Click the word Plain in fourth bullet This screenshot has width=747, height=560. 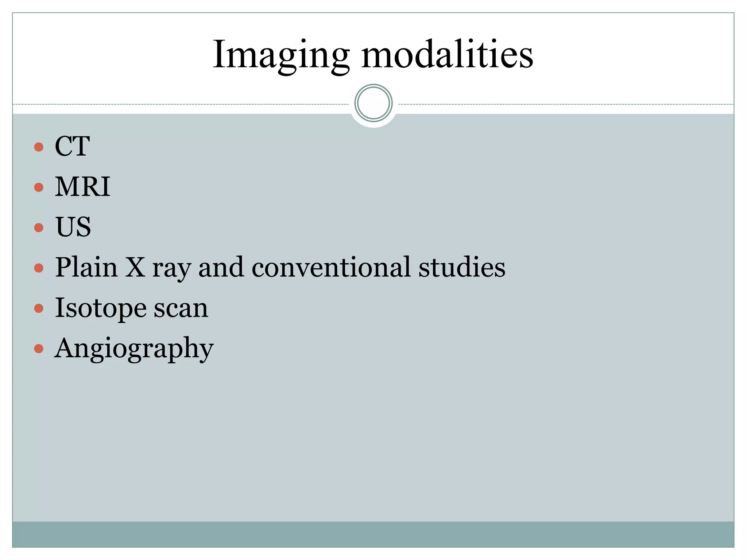(x=86, y=267)
